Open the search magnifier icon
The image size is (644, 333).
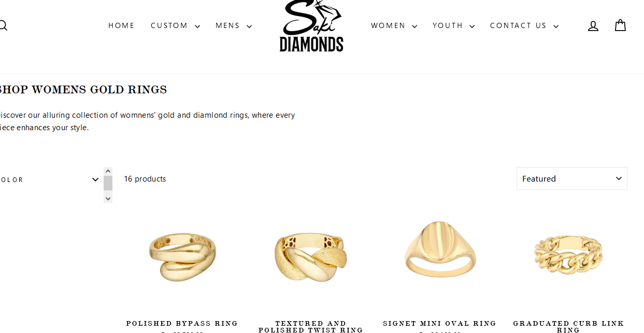click(3, 25)
